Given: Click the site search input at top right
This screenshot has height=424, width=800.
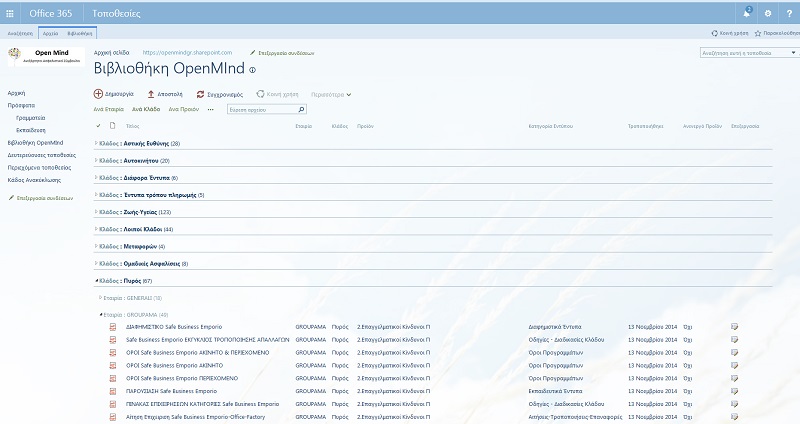Looking at the screenshot, I should [x=745, y=53].
